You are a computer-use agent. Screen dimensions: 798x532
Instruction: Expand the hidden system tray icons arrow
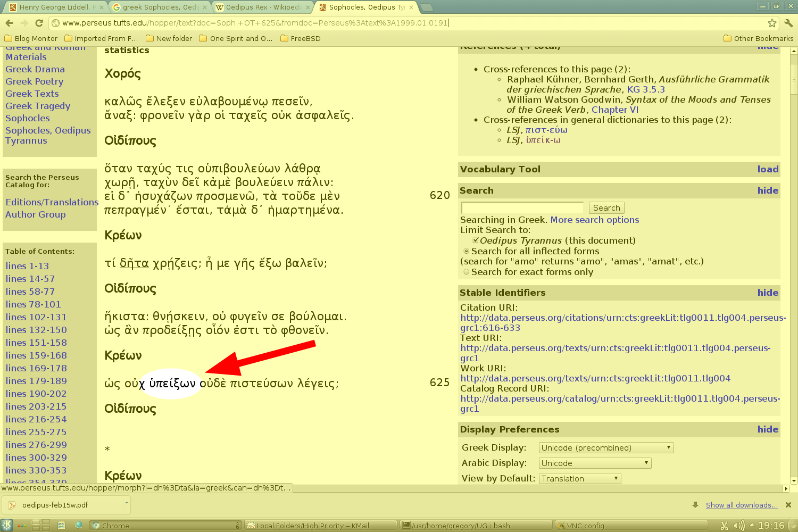[752, 525]
